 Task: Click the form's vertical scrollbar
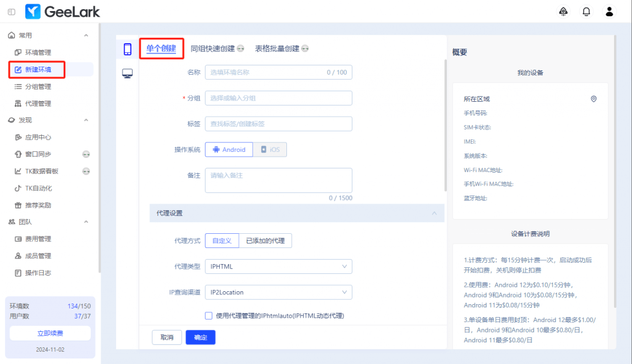click(x=445, y=123)
